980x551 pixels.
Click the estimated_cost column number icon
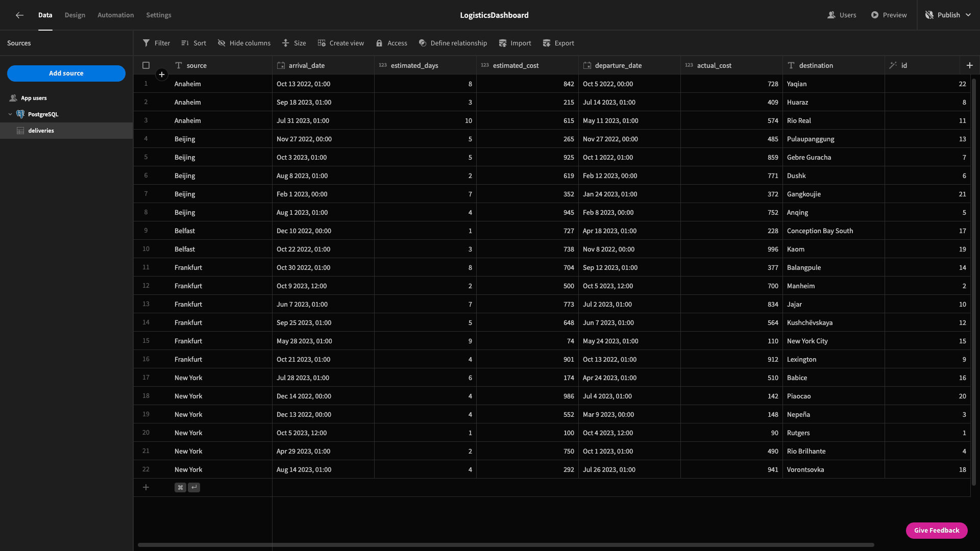pos(485,65)
